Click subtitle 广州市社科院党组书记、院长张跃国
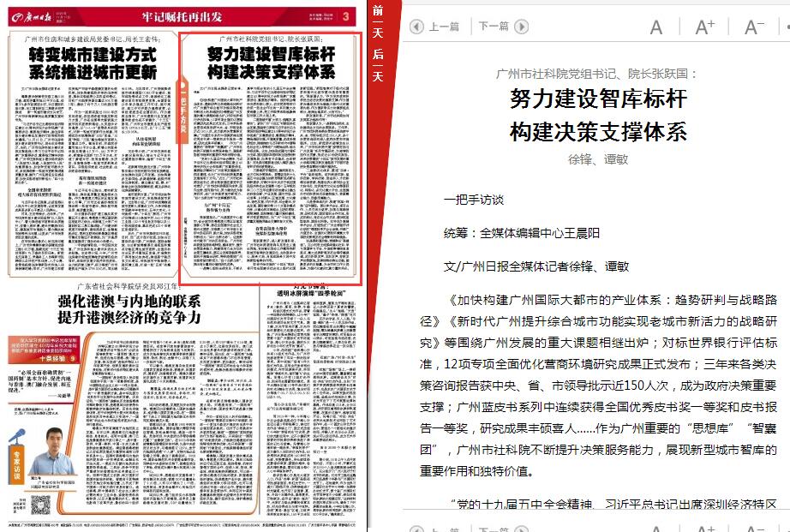Viewport: 790px width, 532px height. [x=597, y=74]
